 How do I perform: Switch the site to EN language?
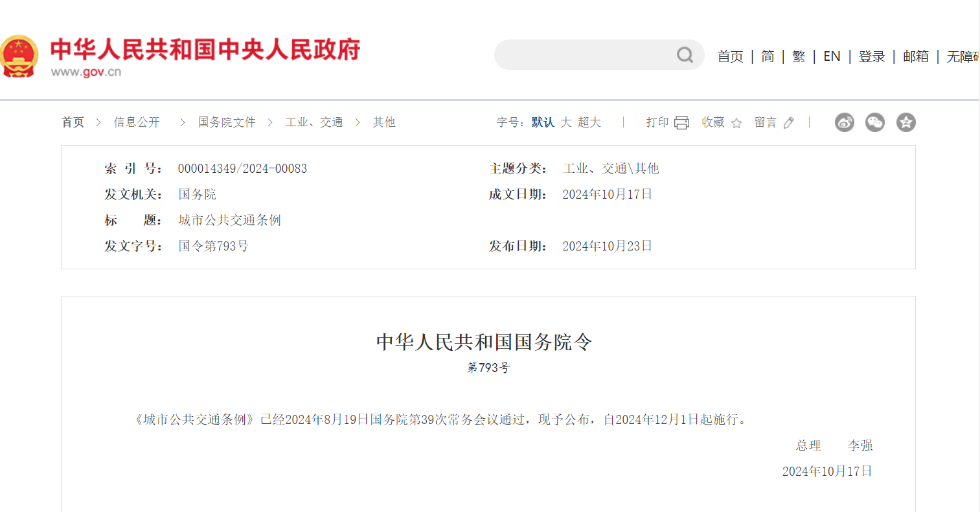(x=832, y=57)
